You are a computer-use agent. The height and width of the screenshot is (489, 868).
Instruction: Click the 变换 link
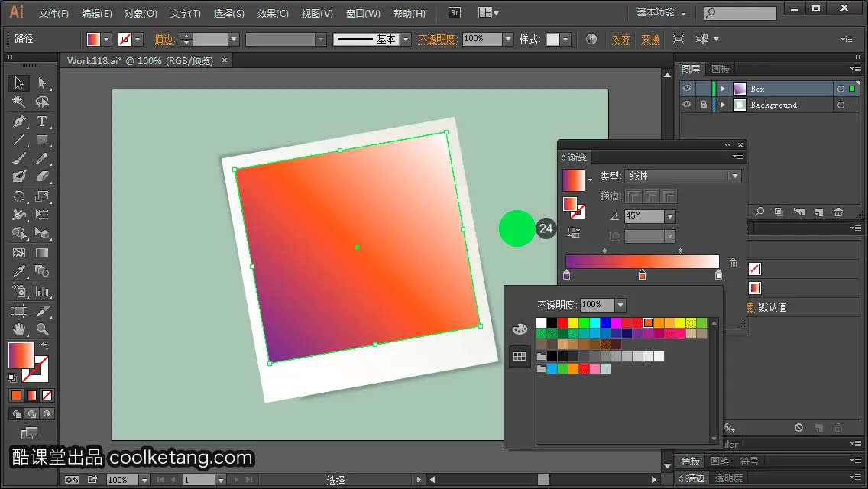pos(650,39)
